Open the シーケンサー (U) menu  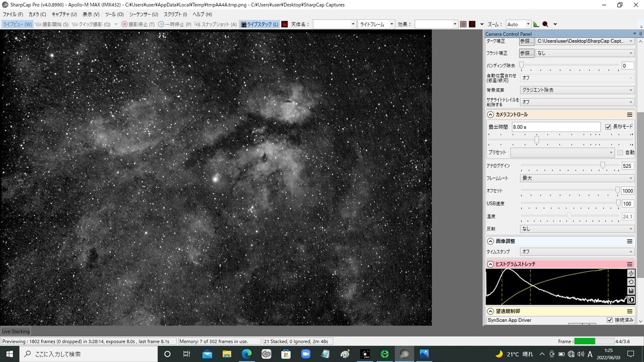click(144, 15)
